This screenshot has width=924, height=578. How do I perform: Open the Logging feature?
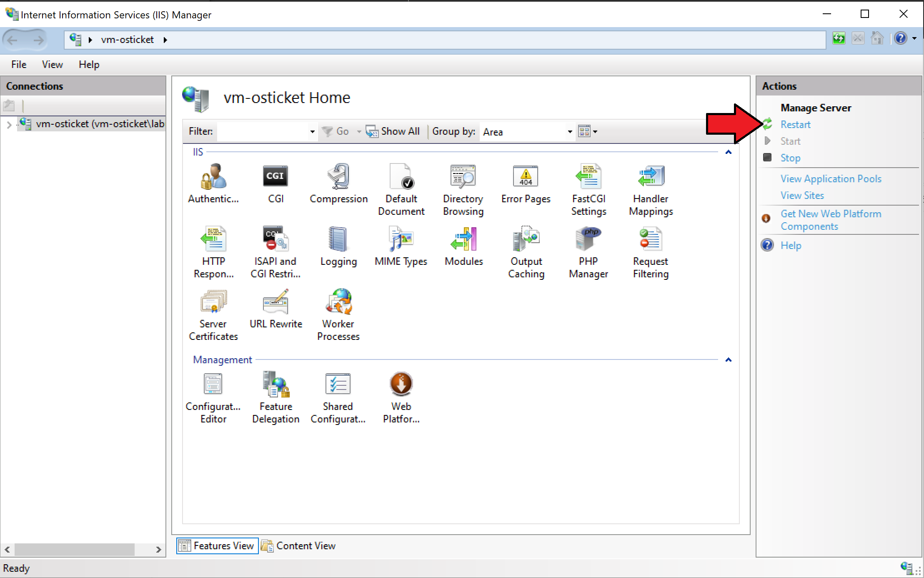click(x=338, y=246)
